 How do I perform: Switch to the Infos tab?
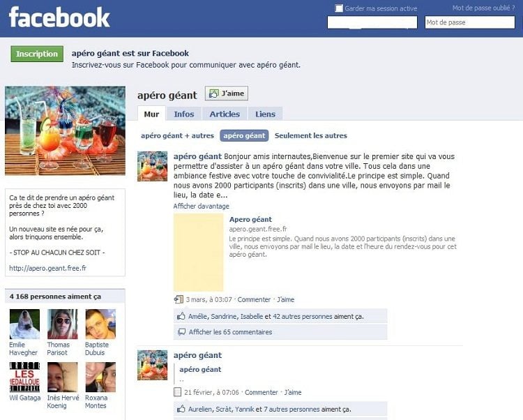click(x=184, y=114)
